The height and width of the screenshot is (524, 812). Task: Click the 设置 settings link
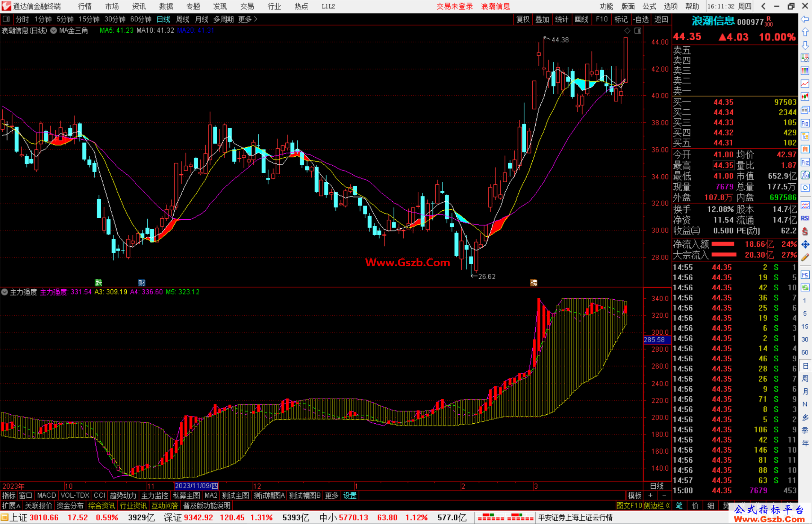point(350,495)
